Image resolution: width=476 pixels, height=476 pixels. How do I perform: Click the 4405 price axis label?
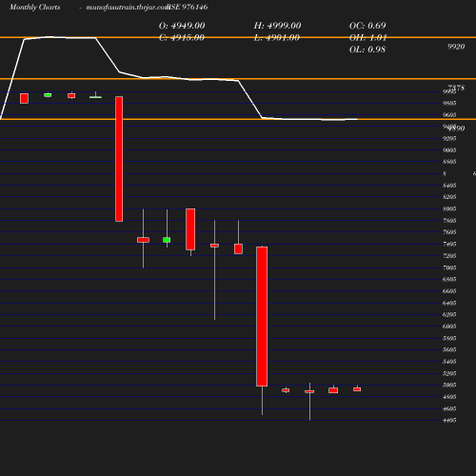click(x=449, y=420)
